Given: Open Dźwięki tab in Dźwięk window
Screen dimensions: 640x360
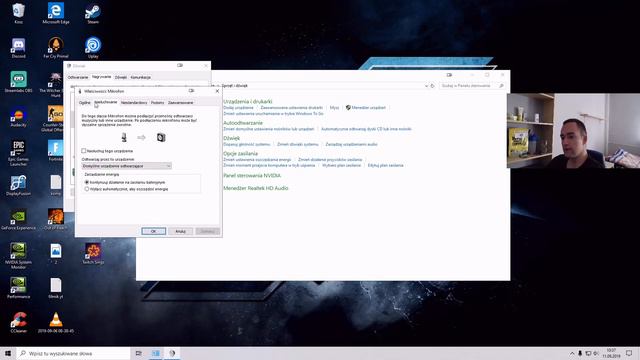Looking at the screenshot, I should [121, 77].
